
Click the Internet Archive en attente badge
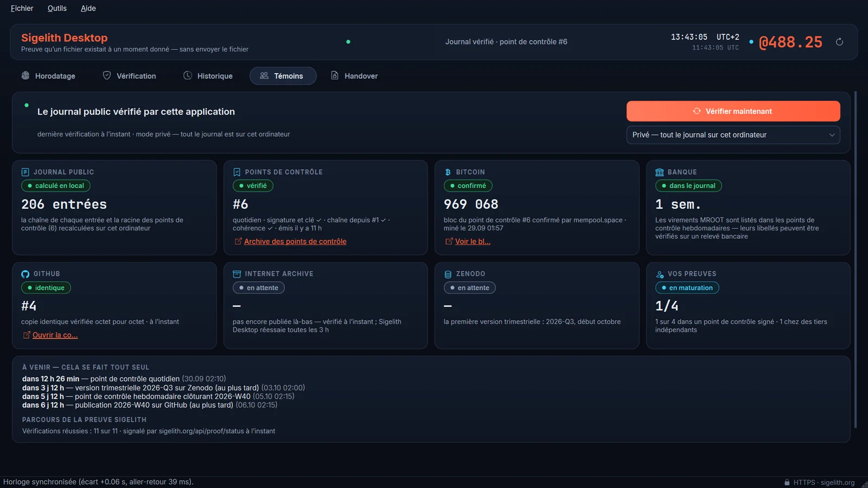coord(258,288)
